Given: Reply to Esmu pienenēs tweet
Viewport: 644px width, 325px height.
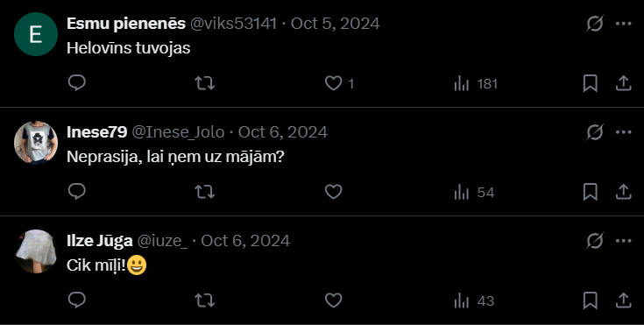Looking at the screenshot, I should click(77, 83).
